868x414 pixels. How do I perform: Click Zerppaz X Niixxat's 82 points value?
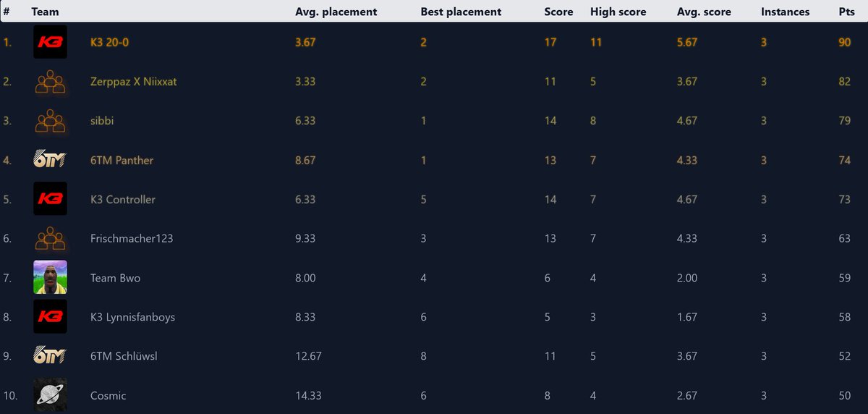coord(844,81)
